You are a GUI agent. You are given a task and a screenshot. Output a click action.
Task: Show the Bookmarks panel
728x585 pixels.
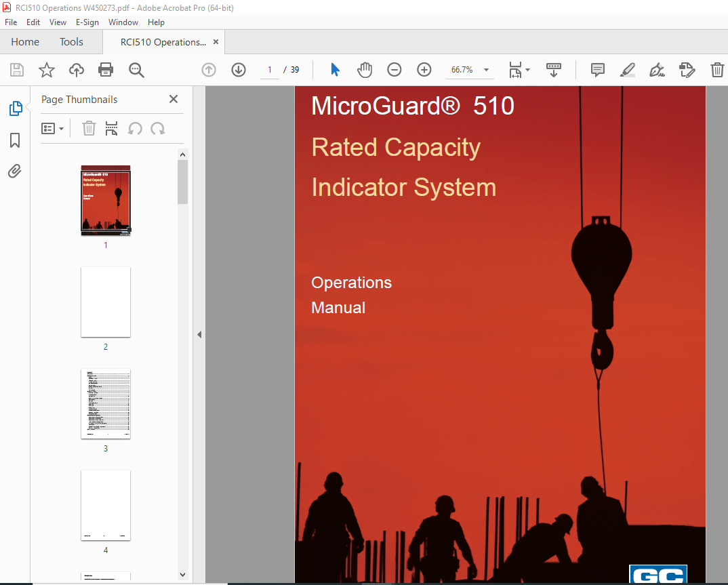15,140
